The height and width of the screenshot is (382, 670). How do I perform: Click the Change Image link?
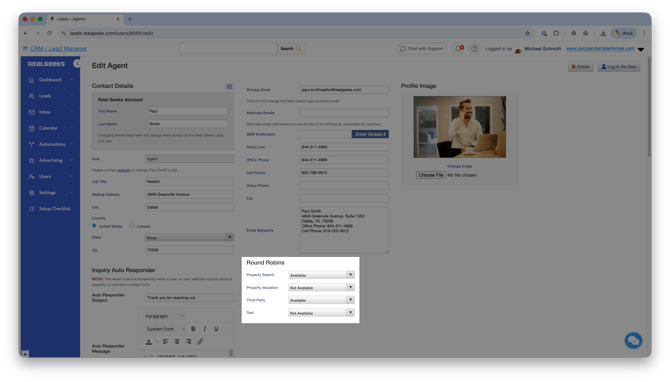coord(460,166)
